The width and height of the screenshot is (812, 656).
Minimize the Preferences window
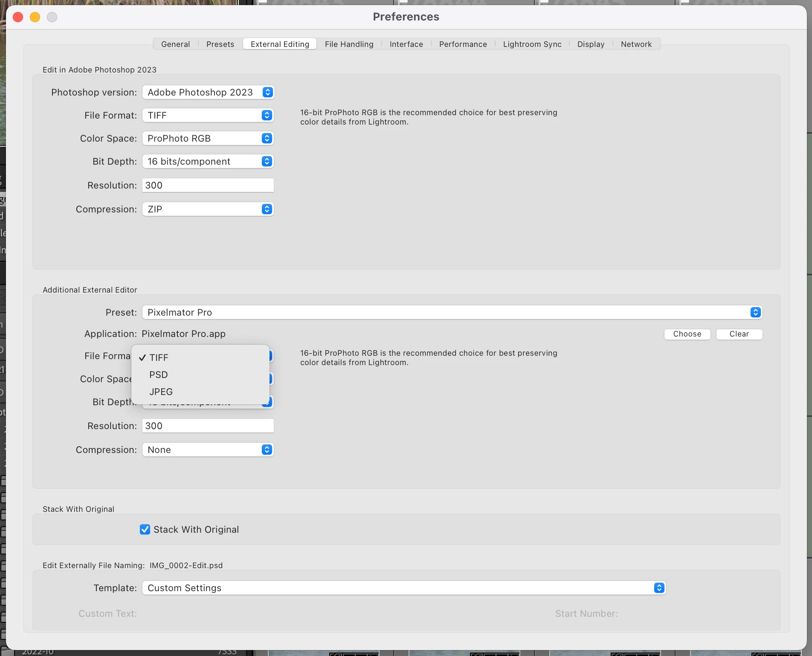click(x=35, y=17)
